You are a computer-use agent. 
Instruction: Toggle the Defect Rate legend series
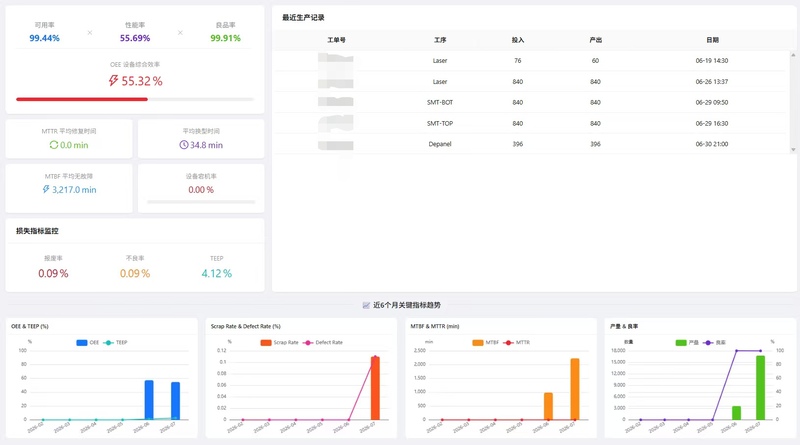(323, 342)
